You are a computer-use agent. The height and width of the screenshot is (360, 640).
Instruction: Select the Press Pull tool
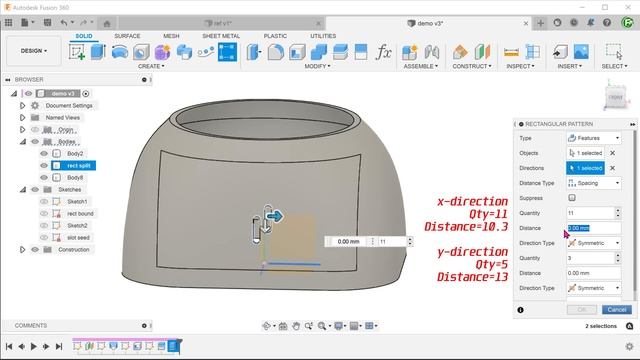[x=253, y=52]
